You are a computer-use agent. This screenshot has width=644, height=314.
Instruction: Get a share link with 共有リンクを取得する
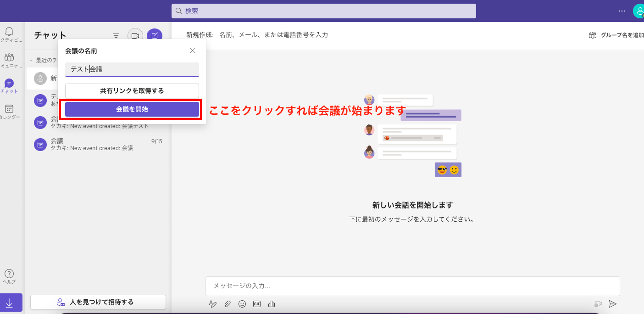132,90
